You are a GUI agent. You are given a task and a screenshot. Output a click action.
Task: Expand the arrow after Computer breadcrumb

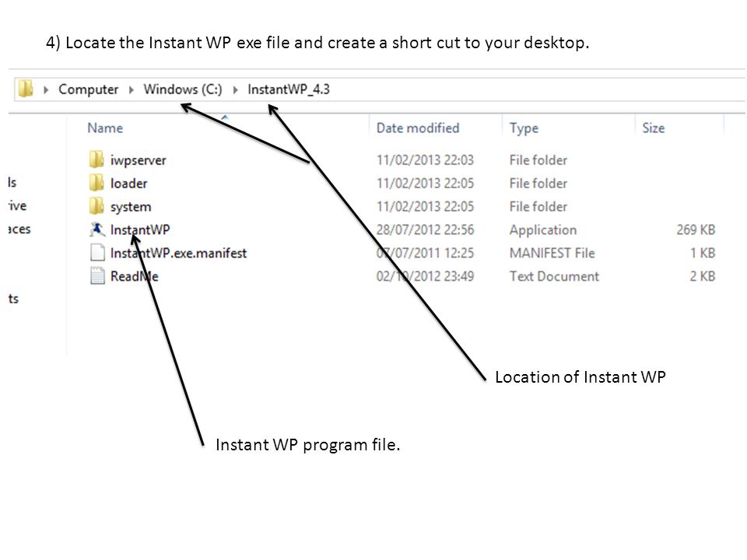click(x=131, y=89)
